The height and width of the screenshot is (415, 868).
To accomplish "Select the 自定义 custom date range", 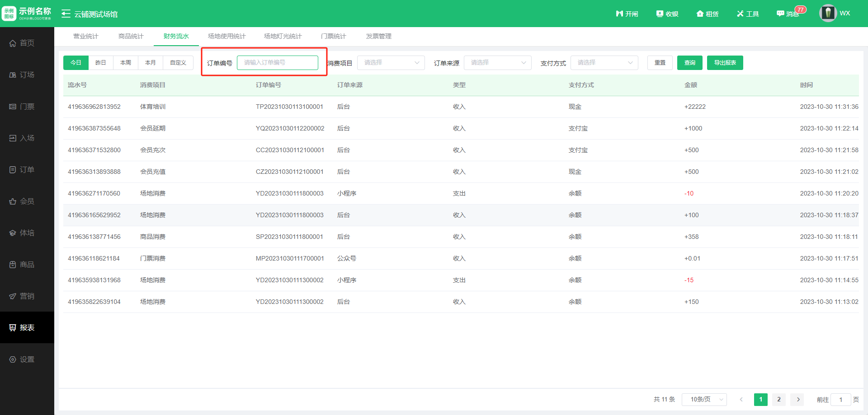I will click(178, 63).
